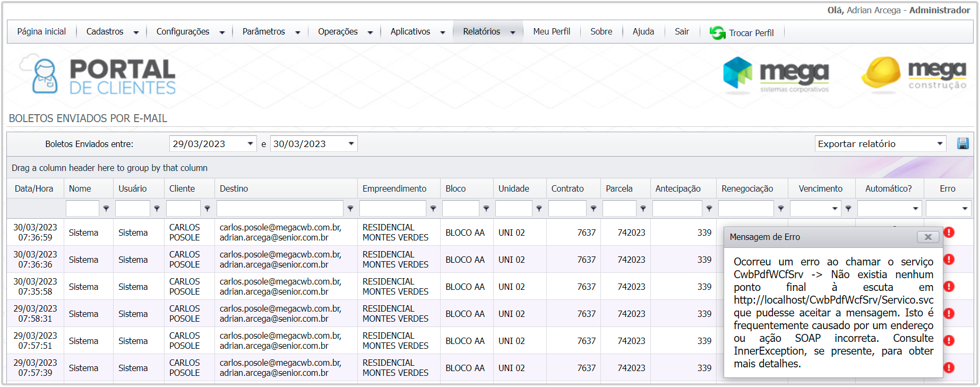Expand the Automático? filter dropdown
This screenshot has width=980, height=387.
915,209
